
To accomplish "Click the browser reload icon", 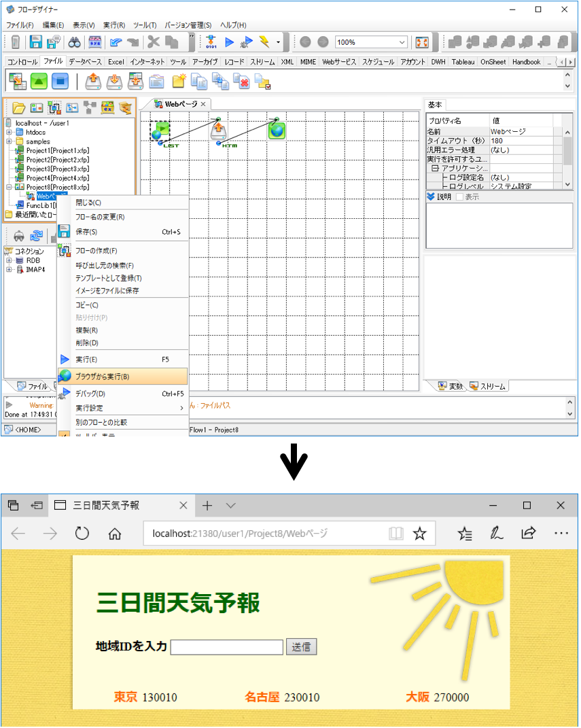I will (82, 534).
